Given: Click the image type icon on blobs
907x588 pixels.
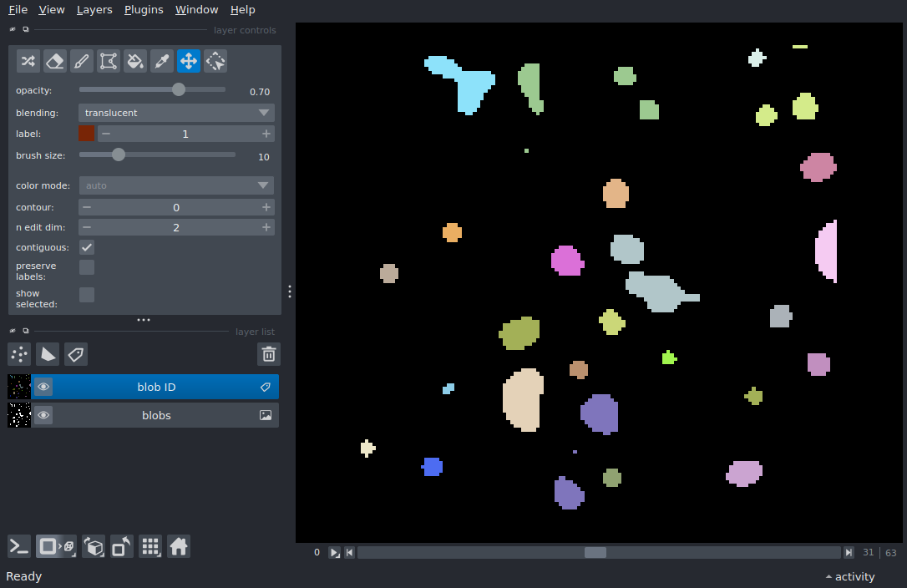Looking at the screenshot, I should point(266,415).
